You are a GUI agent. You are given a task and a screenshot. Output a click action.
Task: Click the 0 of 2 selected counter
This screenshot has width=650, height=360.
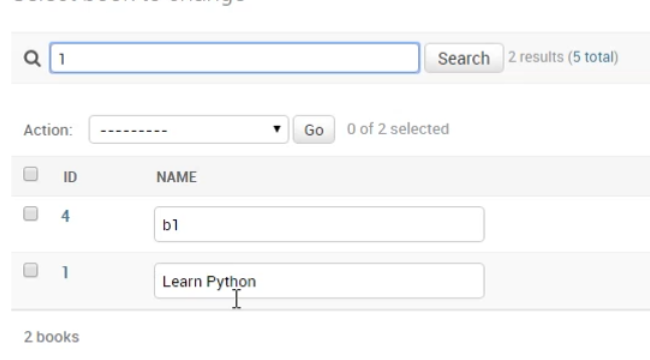(x=398, y=129)
